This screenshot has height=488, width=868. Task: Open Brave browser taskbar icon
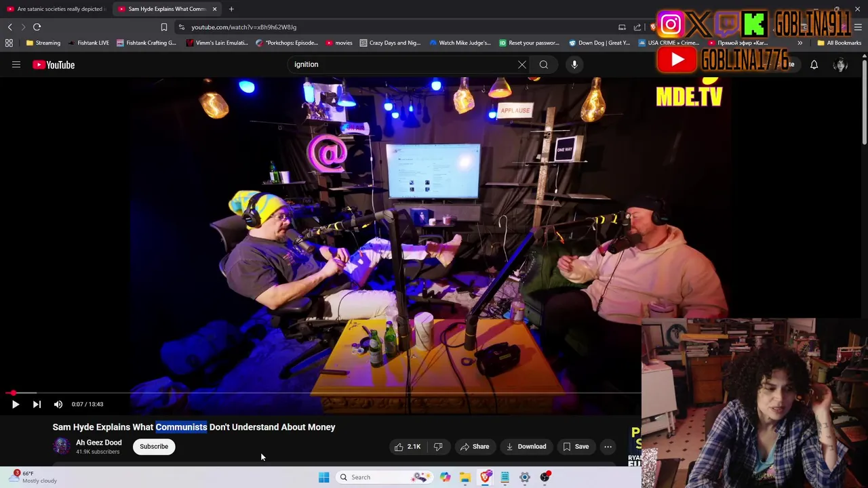point(485,477)
